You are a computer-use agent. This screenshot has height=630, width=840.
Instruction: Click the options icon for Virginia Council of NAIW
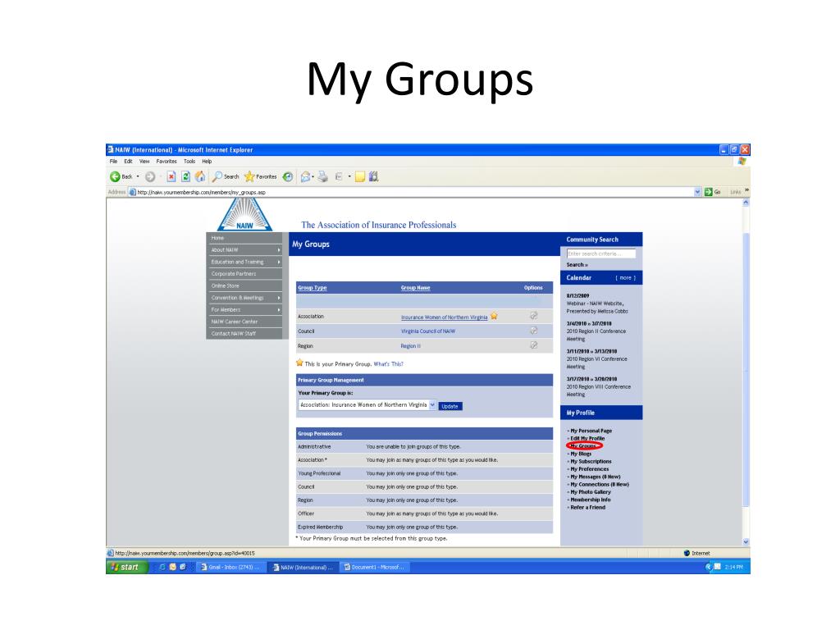click(x=533, y=331)
